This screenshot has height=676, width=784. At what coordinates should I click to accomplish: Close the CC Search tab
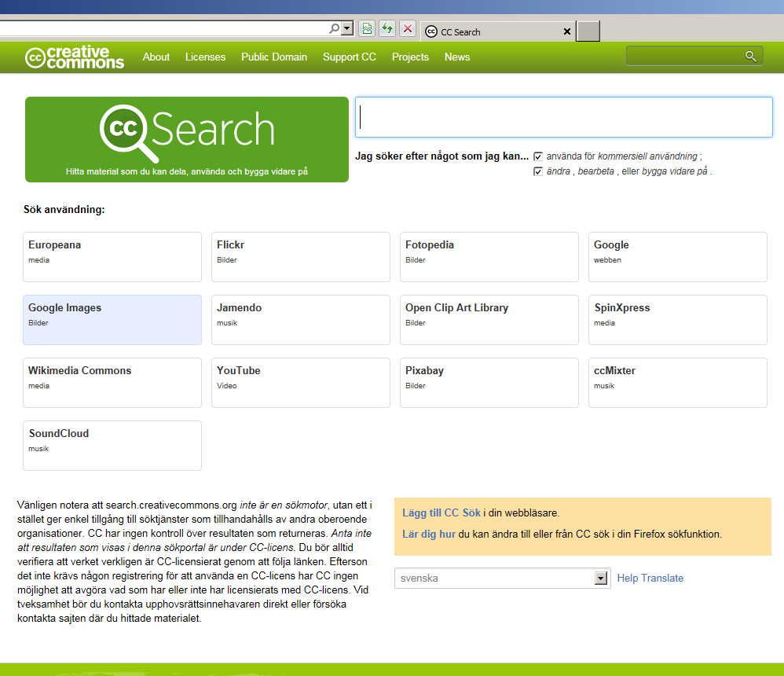tap(567, 31)
